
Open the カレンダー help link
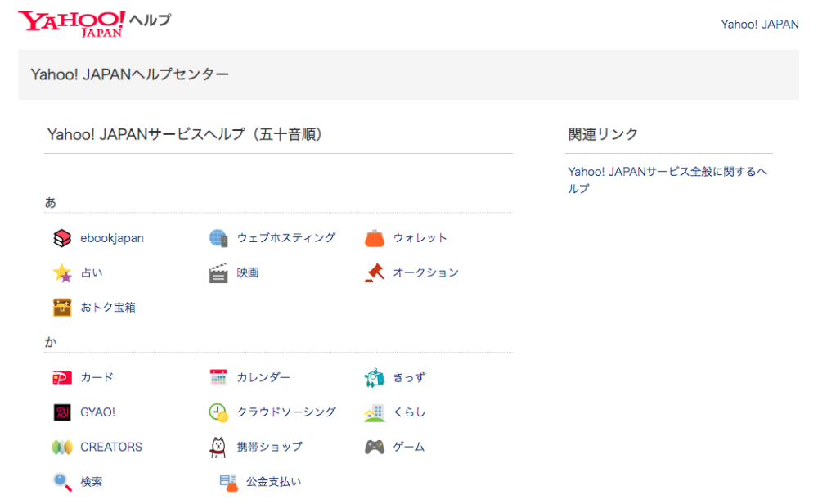(263, 377)
